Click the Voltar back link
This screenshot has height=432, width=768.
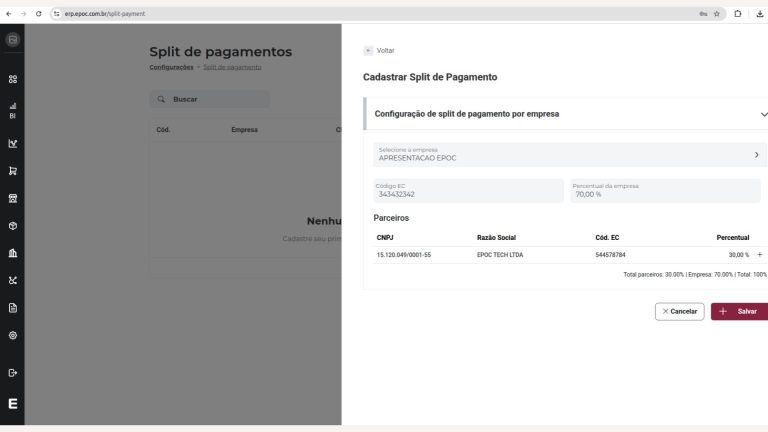tap(379, 50)
